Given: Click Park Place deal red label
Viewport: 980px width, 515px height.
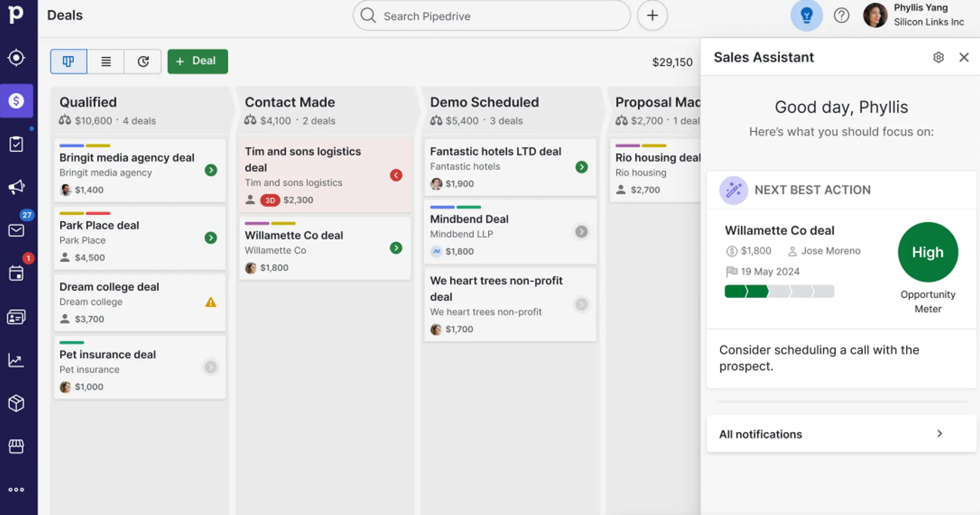Looking at the screenshot, I should [x=98, y=213].
